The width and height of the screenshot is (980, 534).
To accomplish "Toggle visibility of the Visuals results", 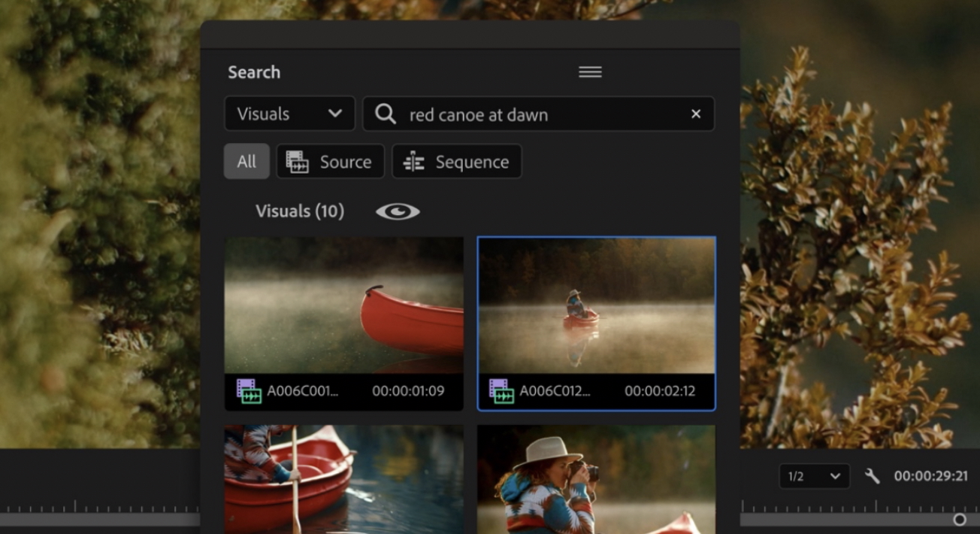I will pos(398,211).
